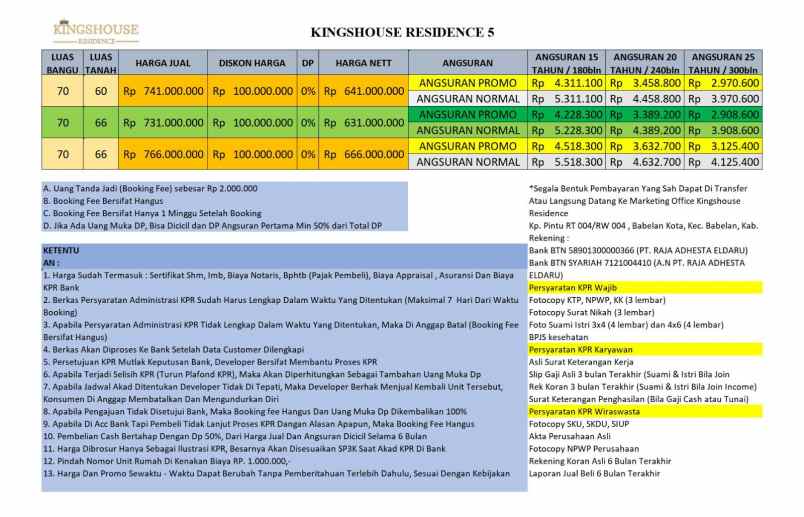Click the 4.125.400 normal installment cell
804x517 pixels.
tap(724, 162)
